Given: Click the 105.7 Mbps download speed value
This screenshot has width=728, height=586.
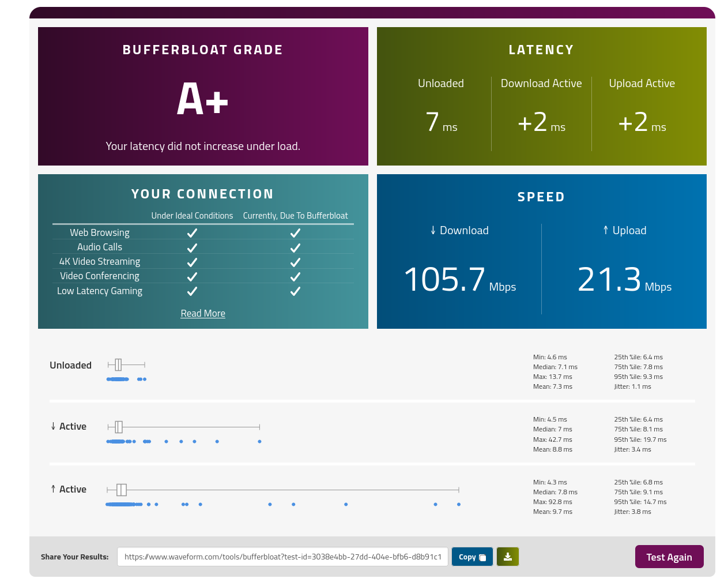Looking at the screenshot, I should pyautogui.click(x=460, y=280).
